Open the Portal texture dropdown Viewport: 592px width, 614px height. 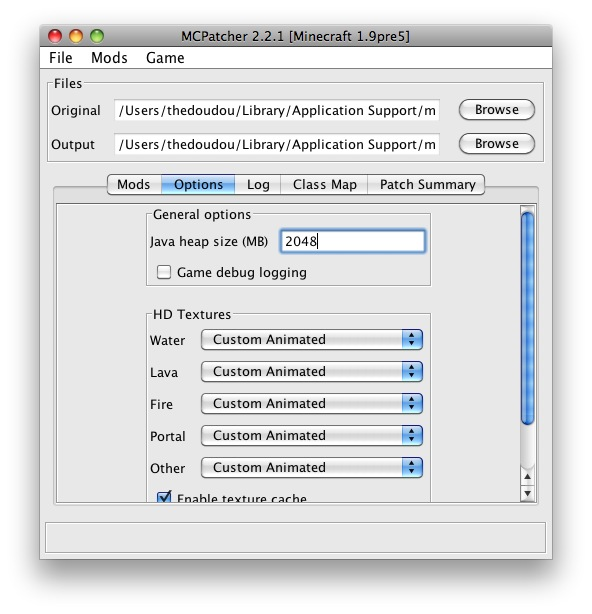click(312, 436)
